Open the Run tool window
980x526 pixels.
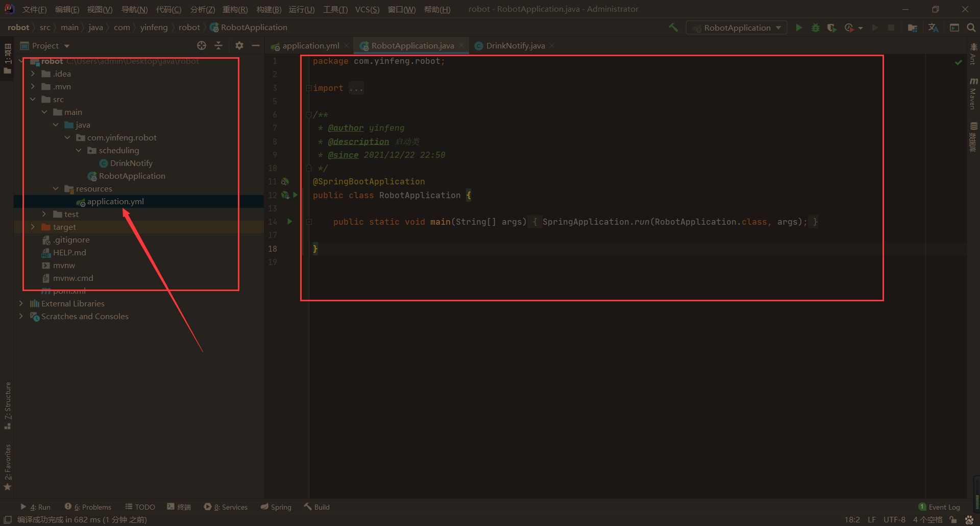click(x=36, y=507)
